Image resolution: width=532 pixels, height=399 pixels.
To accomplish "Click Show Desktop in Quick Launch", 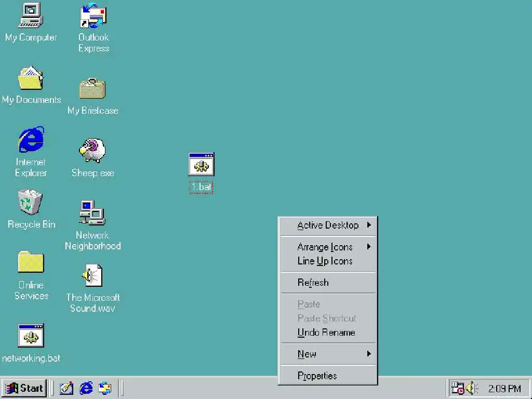I will pyautogui.click(x=66, y=388).
